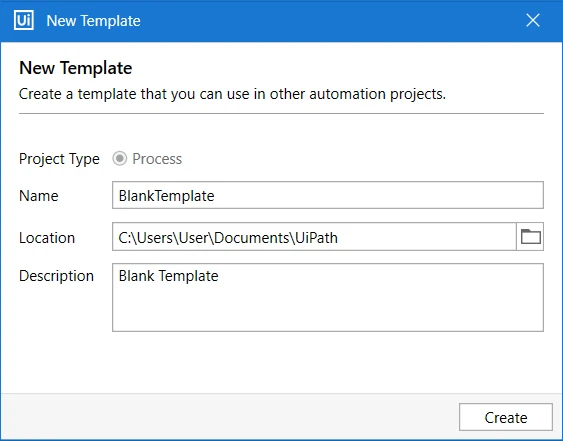Click the Location path field

pyautogui.click(x=314, y=237)
